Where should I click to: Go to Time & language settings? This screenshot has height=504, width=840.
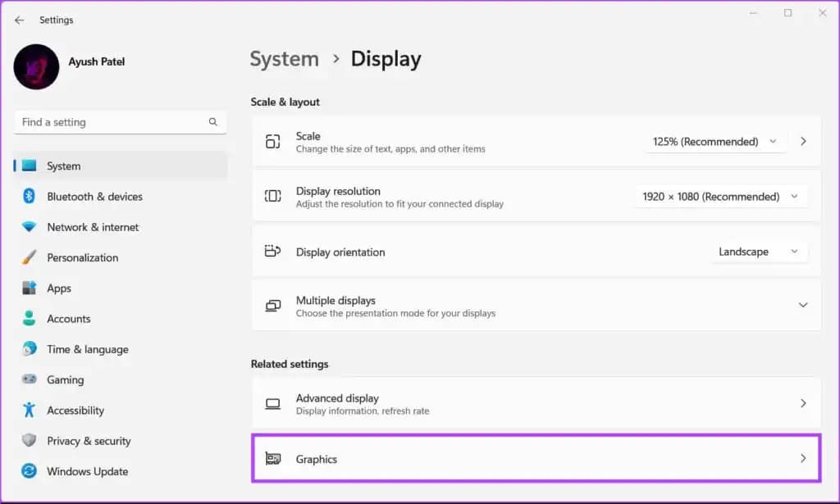(x=87, y=349)
